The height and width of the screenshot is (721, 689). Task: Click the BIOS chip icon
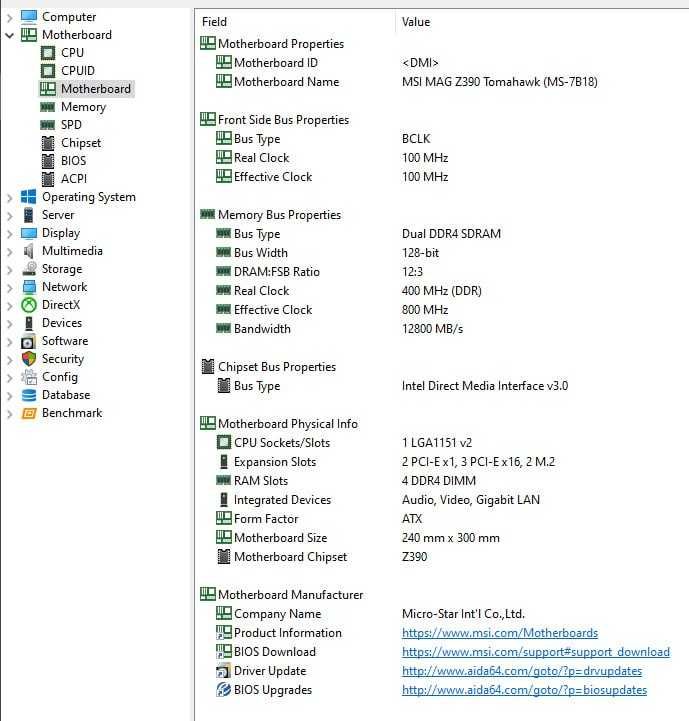pyautogui.click(x=48, y=161)
